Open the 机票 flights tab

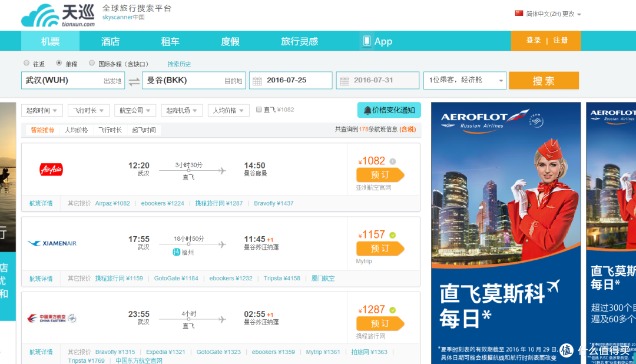tap(50, 41)
